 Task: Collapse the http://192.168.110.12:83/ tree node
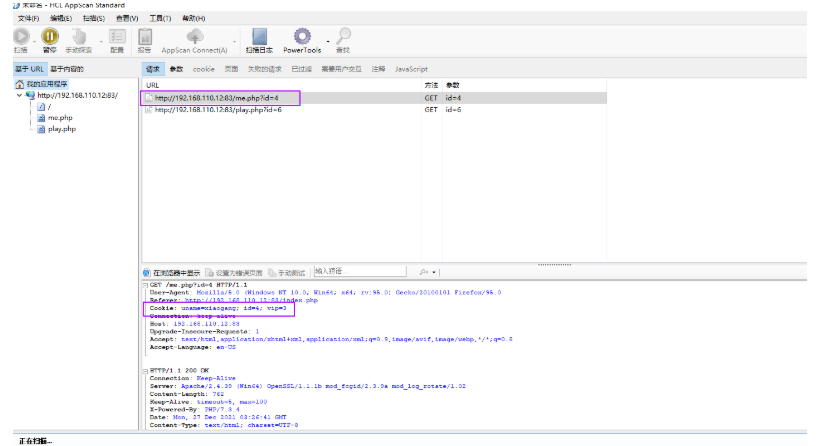click(x=19, y=95)
